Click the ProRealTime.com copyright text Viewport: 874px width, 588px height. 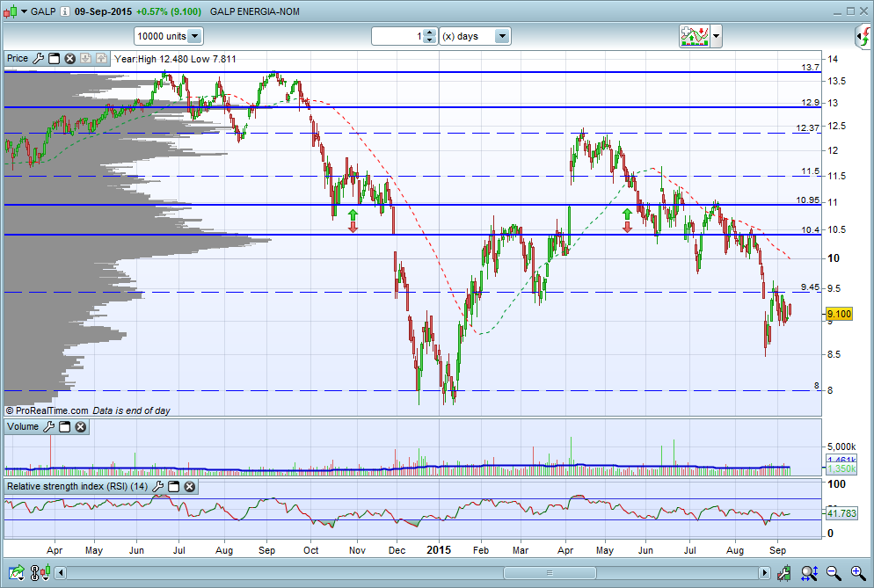pos(47,410)
